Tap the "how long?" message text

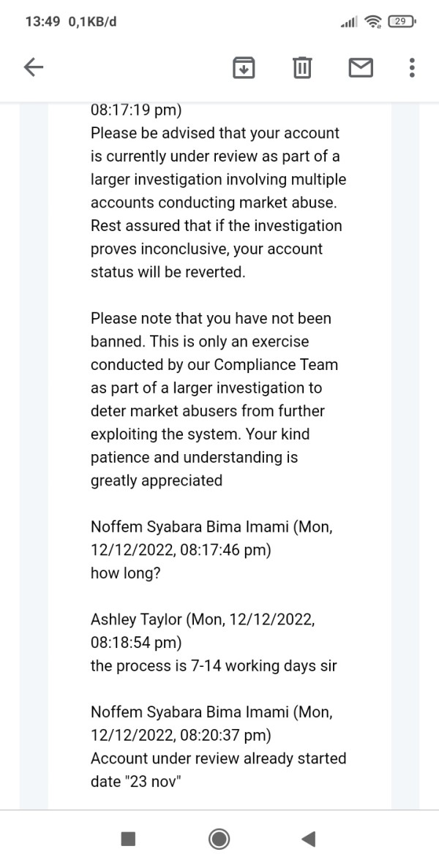[125, 573]
